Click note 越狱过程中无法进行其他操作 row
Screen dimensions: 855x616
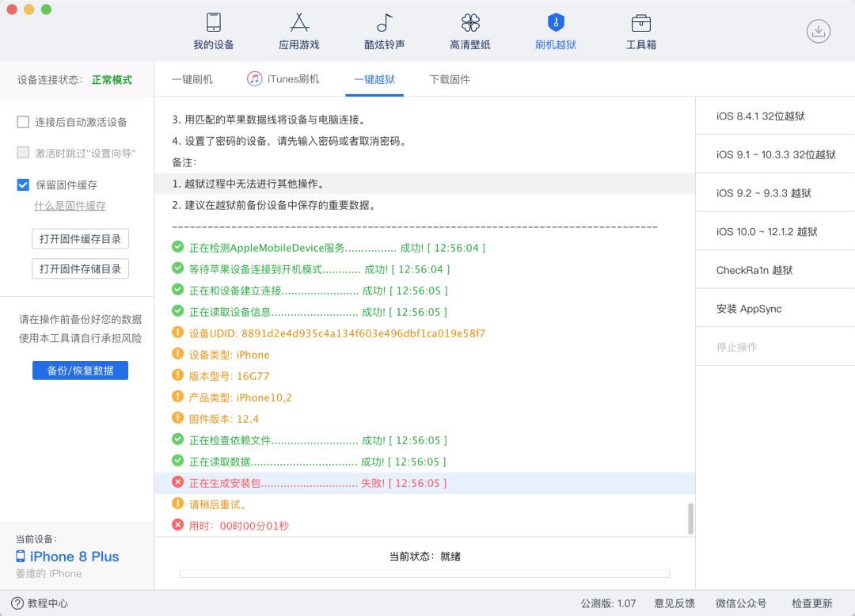click(425, 184)
